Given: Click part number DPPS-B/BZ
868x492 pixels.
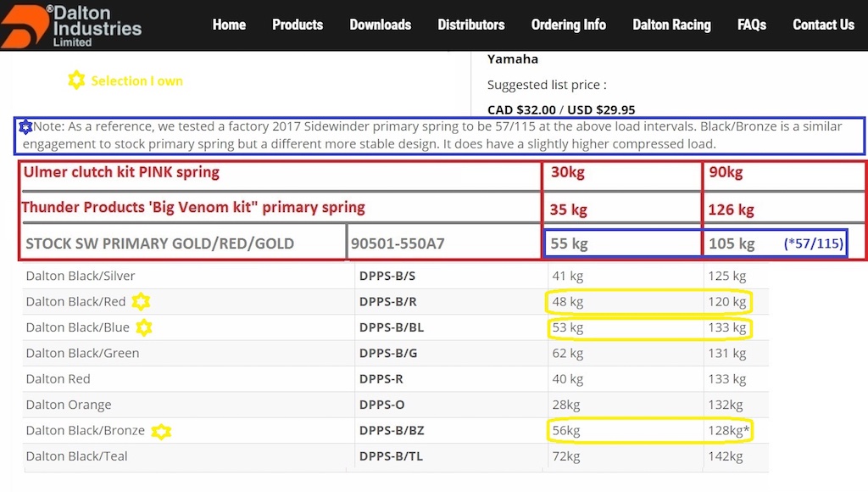Looking at the screenshot, I should 392,431.
